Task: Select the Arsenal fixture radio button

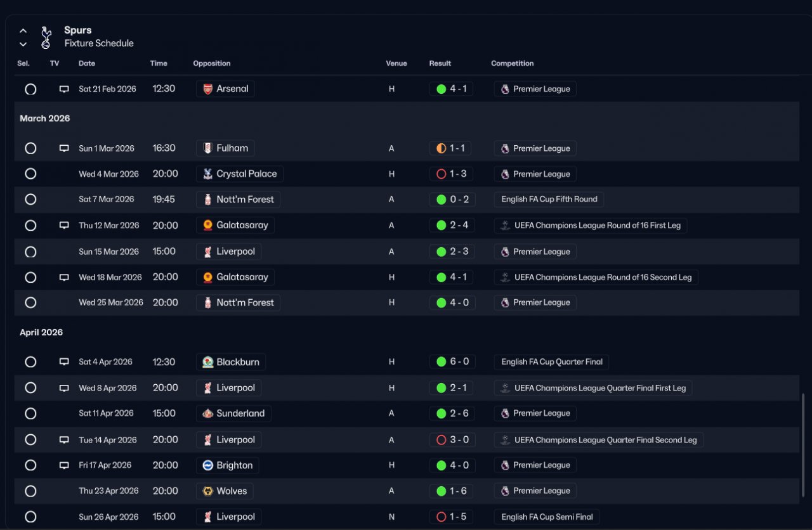Action: (30, 89)
